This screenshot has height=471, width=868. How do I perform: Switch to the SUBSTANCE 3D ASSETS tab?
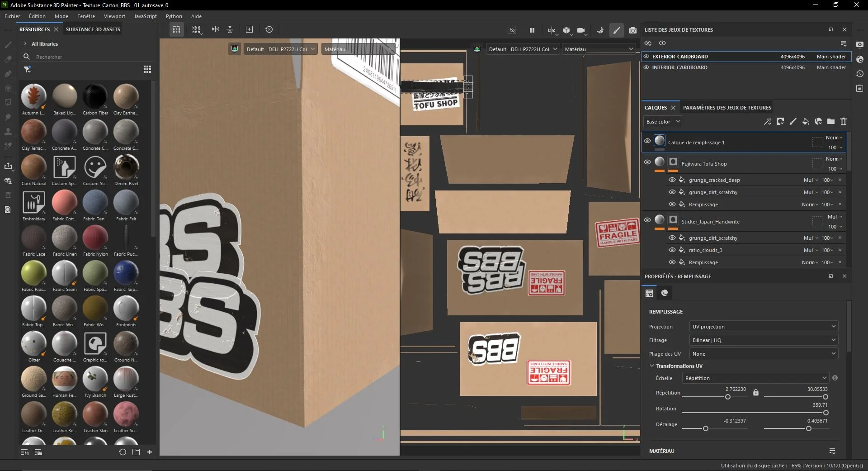93,29
